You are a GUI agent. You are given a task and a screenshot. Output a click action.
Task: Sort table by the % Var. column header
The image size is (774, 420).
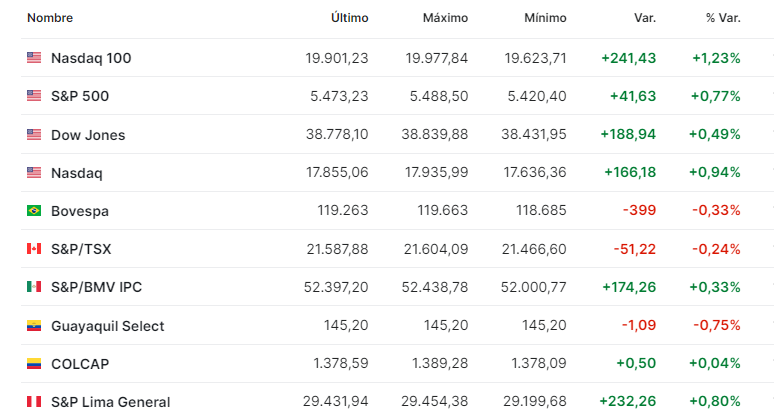[x=723, y=18]
